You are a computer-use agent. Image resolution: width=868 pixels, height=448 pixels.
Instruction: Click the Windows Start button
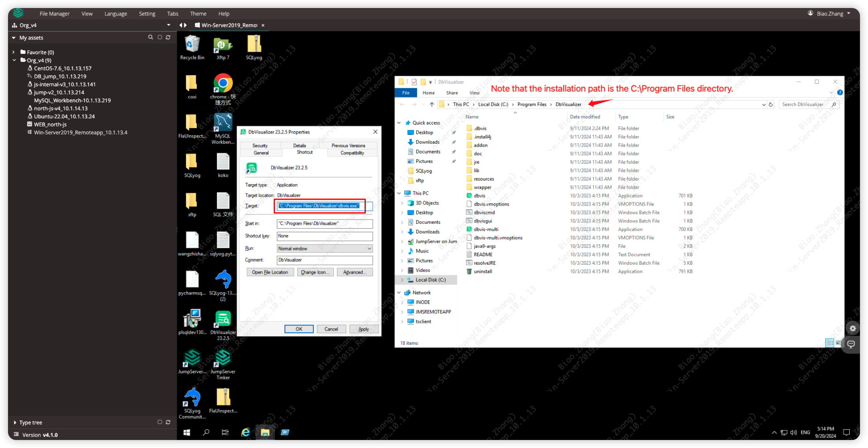[x=187, y=432]
